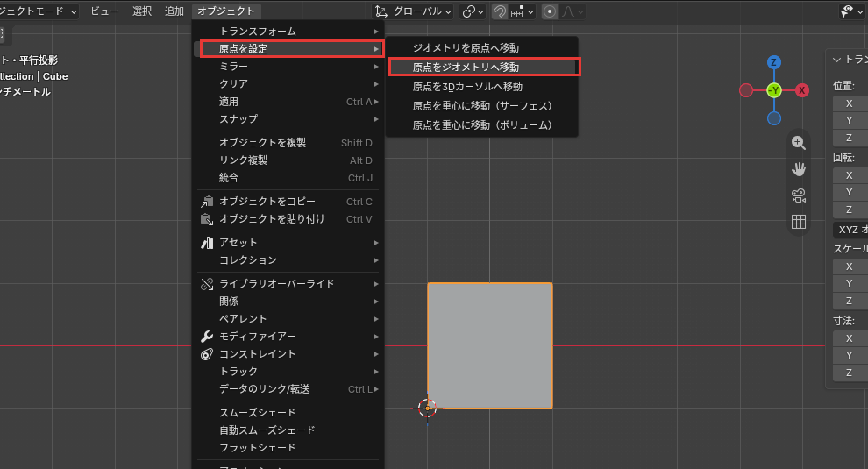868x469 pixels.
Task: Choose 統合 join entry
Action: [289, 178]
